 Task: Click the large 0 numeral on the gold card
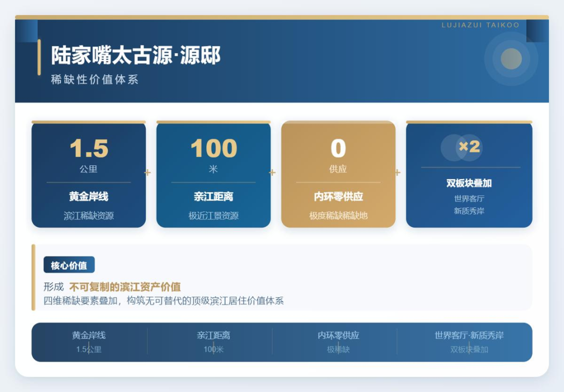tap(338, 149)
